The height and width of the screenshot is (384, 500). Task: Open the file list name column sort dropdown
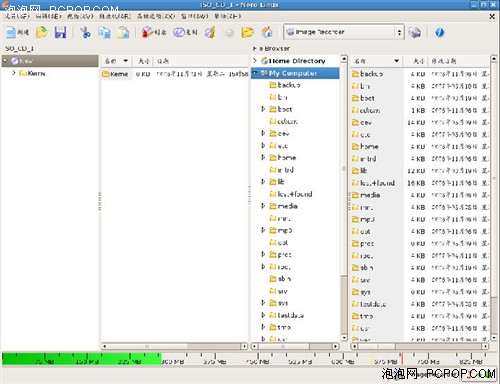tap(396, 61)
